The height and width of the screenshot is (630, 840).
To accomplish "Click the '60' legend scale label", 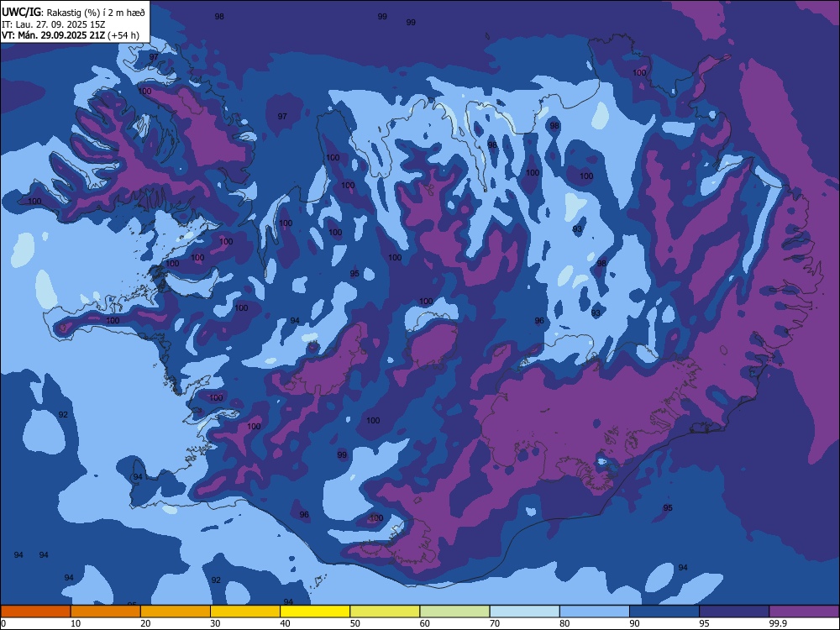I will point(425,623).
